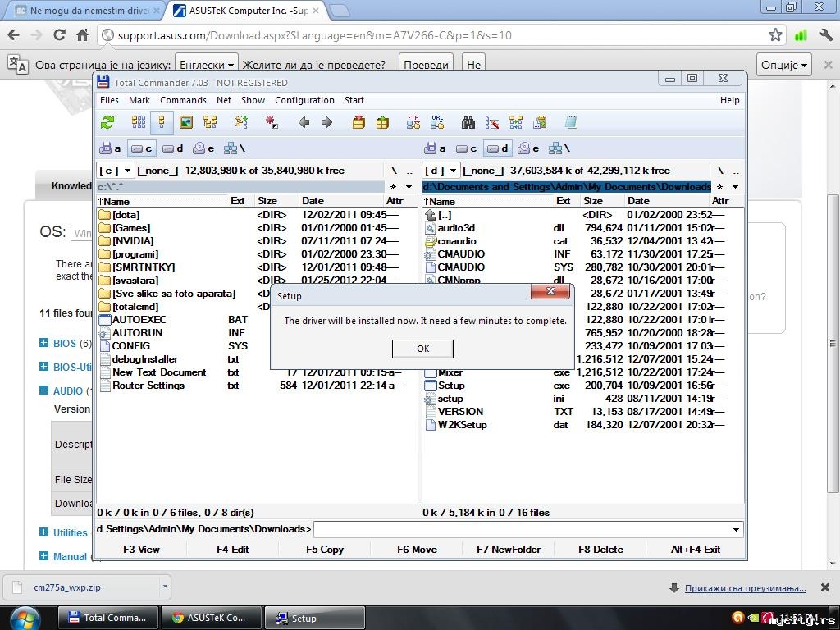Click the pack files (gift box) icon
The image size is (840, 630).
[358, 122]
